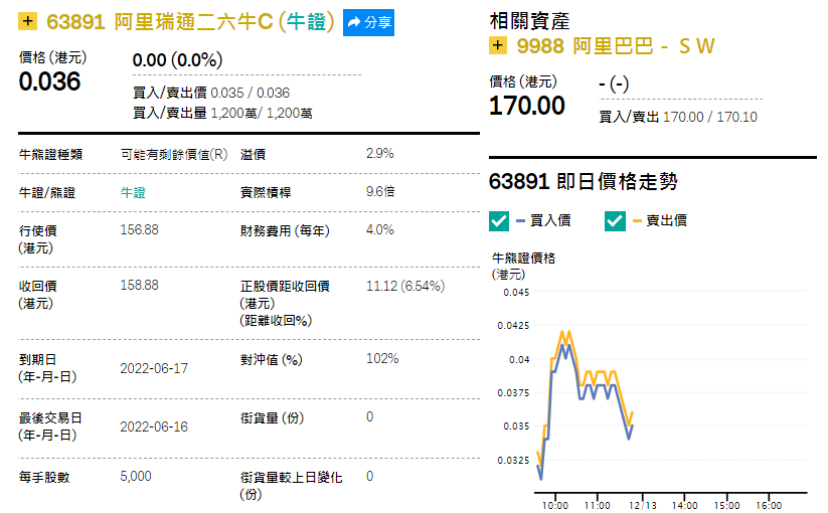The width and height of the screenshot is (828, 513).
Task: Click the 14:00 label on chart axis
Action: tap(684, 505)
